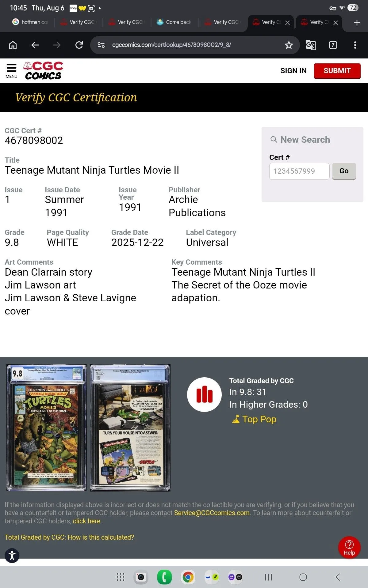This screenshot has height=588, width=368.
Task: Click the address bar URL
Action: [171, 45]
